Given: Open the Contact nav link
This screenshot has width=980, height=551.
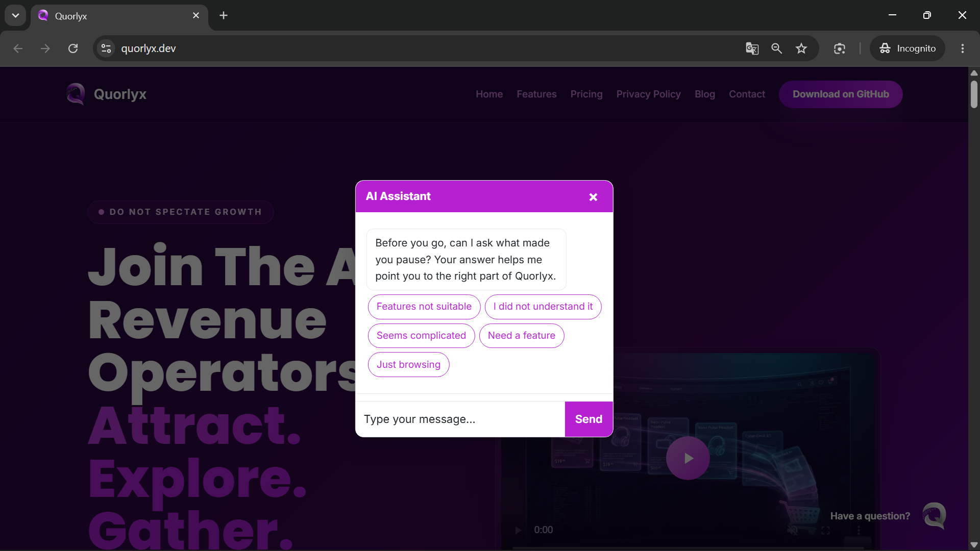Looking at the screenshot, I should click(x=747, y=94).
